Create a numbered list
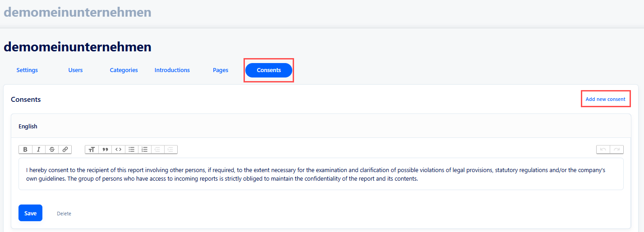 [144, 150]
